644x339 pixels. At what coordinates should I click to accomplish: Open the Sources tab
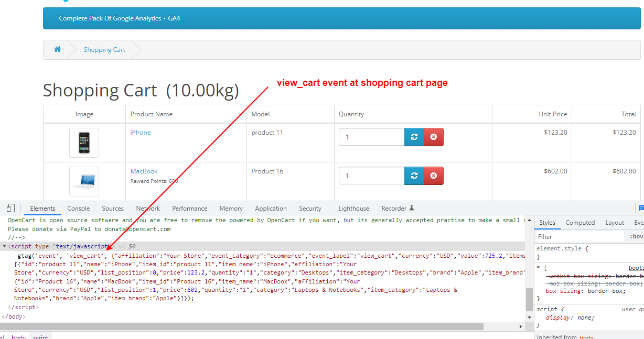tap(113, 208)
